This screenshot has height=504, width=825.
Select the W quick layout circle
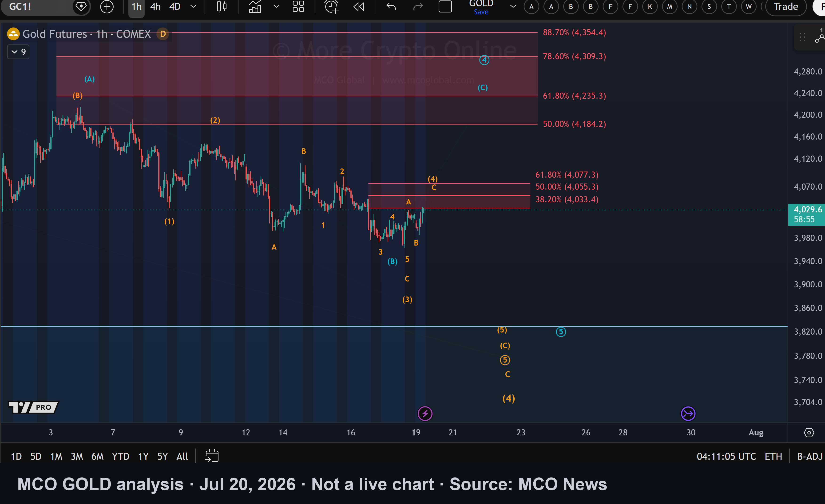(x=749, y=7)
